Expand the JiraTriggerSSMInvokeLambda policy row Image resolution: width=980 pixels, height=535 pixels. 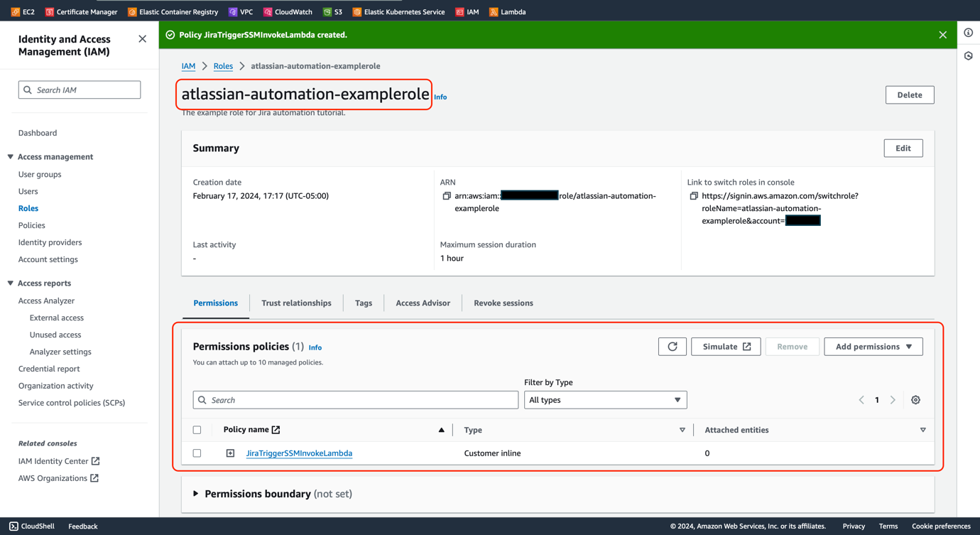(x=230, y=453)
